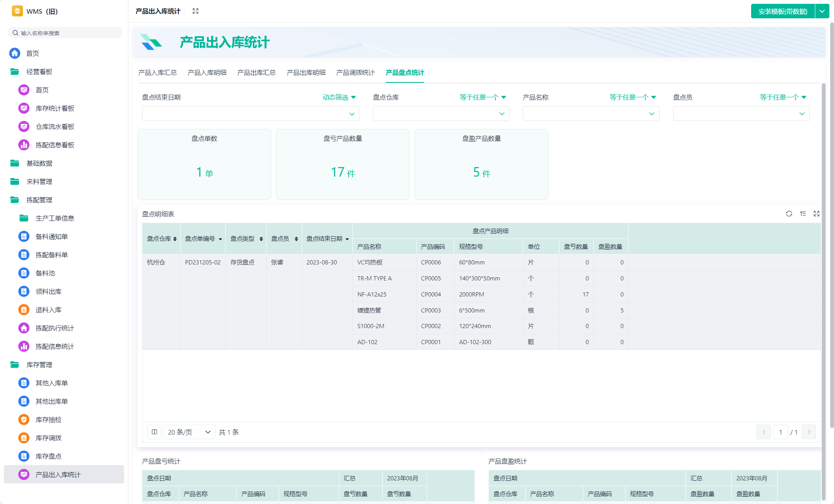Sort table by 盘点员 column
This screenshot has height=504, width=834.
click(296, 239)
